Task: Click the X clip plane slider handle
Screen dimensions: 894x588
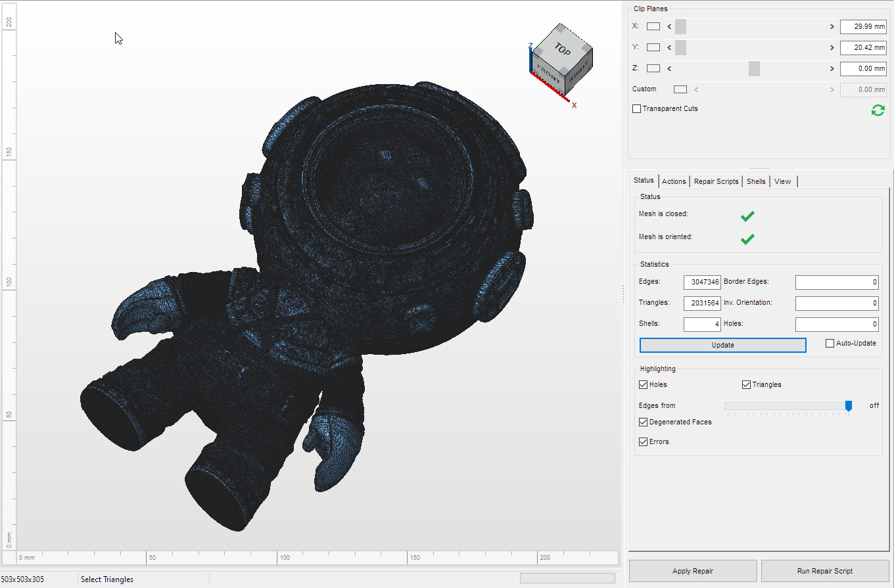Action: pos(680,27)
